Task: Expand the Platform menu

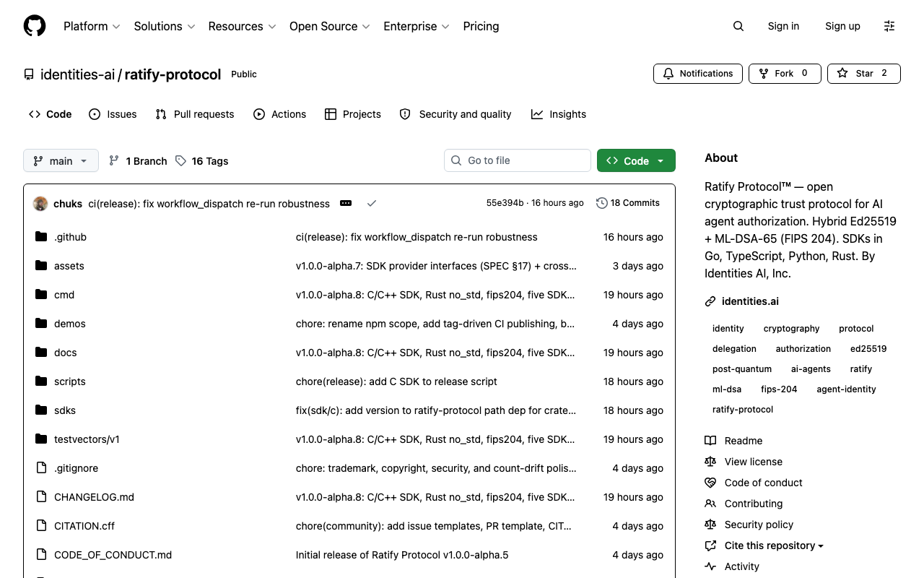Action: [92, 26]
